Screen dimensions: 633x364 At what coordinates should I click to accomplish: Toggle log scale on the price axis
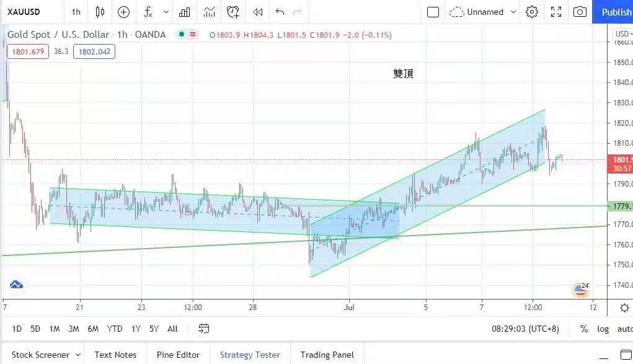coord(603,329)
